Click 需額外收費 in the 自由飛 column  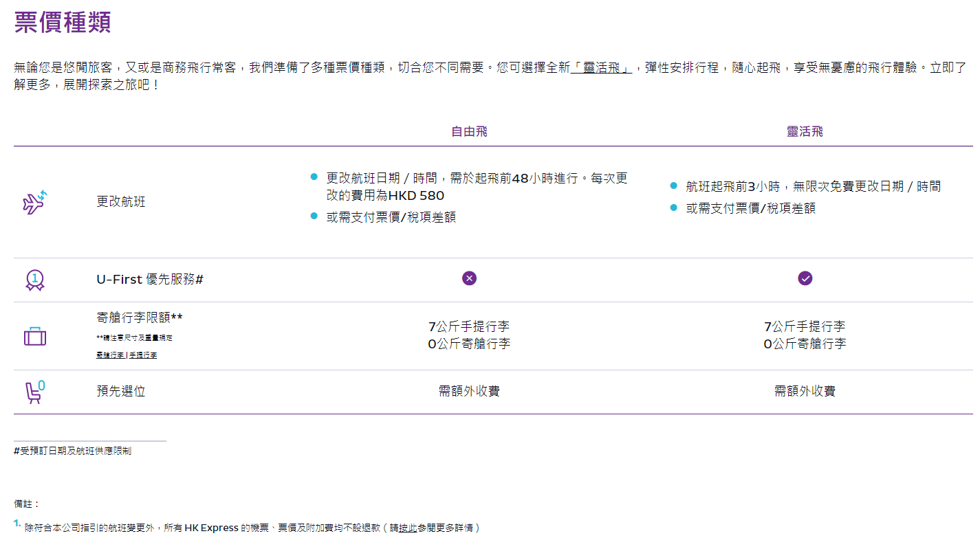tap(469, 392)
